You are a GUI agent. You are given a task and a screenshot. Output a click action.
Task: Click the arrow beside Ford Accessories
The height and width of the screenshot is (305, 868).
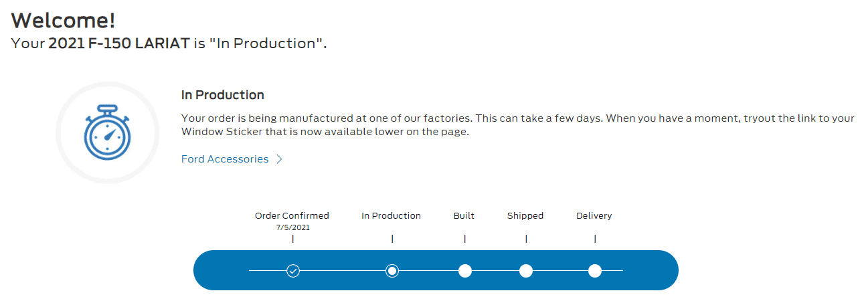pyautogui.click(x=280, y=159)
